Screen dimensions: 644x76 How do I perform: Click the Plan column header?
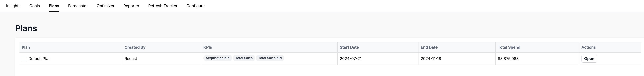pos(26,47)
